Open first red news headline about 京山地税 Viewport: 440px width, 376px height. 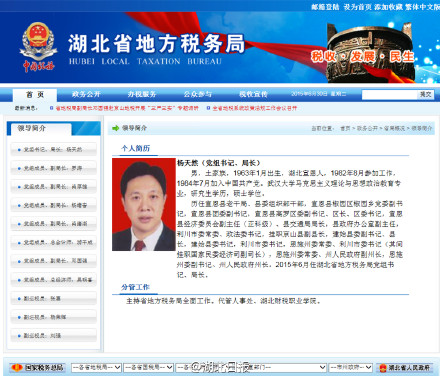[x=127, y=108]
